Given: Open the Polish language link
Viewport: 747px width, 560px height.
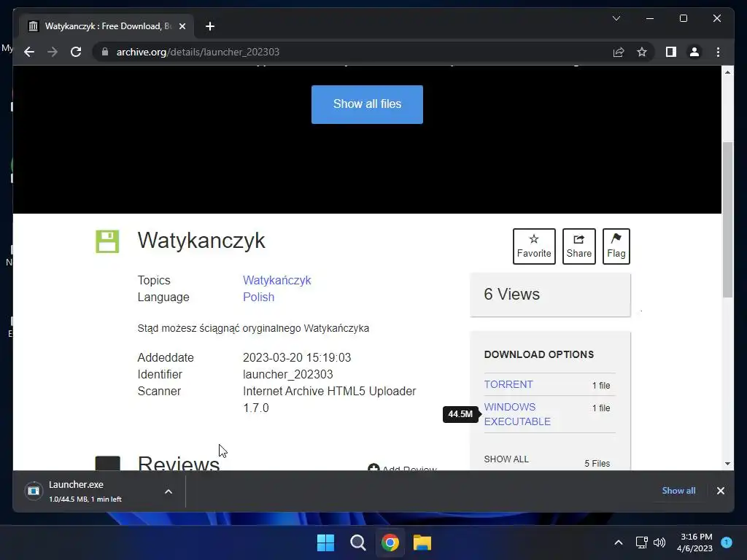Looking at the screenshot, I should point(259,297).
